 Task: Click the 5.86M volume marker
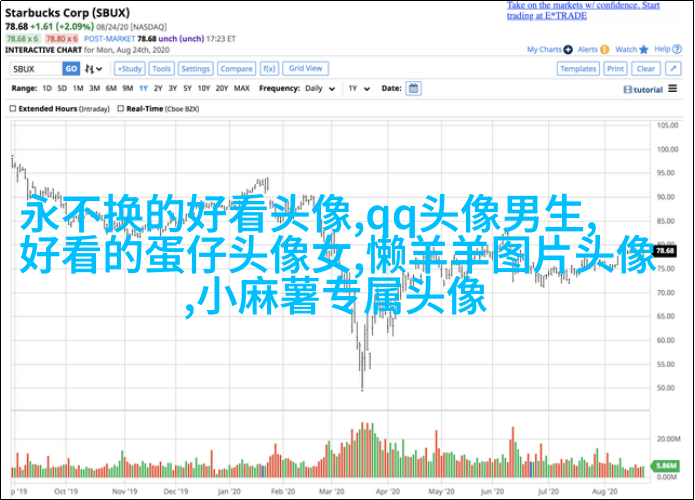(665, 466)
